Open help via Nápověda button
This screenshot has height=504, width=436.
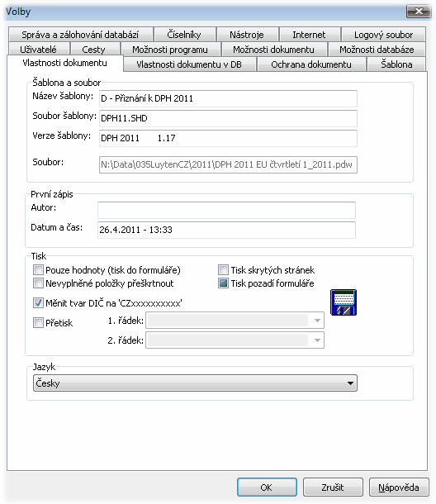pos(399,487)
